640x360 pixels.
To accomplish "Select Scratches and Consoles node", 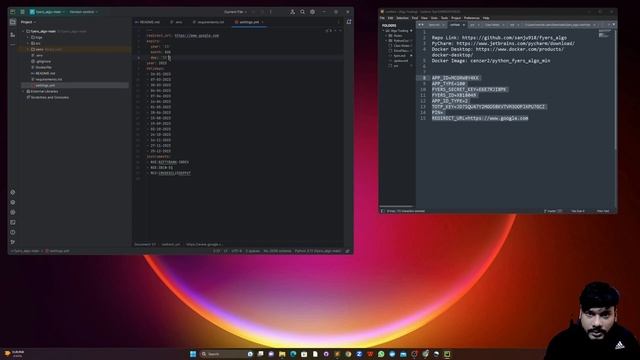I will pyautogui.click(x=48, y=98).
